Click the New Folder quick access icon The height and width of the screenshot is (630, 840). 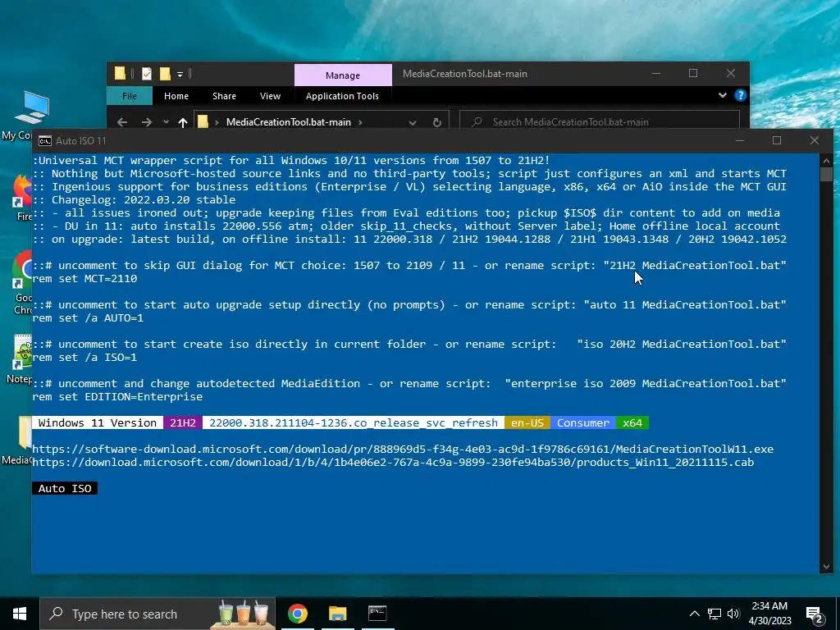[x=164, y=74]
